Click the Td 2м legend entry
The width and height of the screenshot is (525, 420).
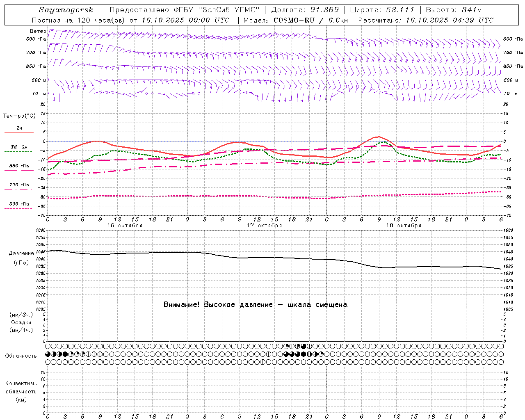point(19,147)
